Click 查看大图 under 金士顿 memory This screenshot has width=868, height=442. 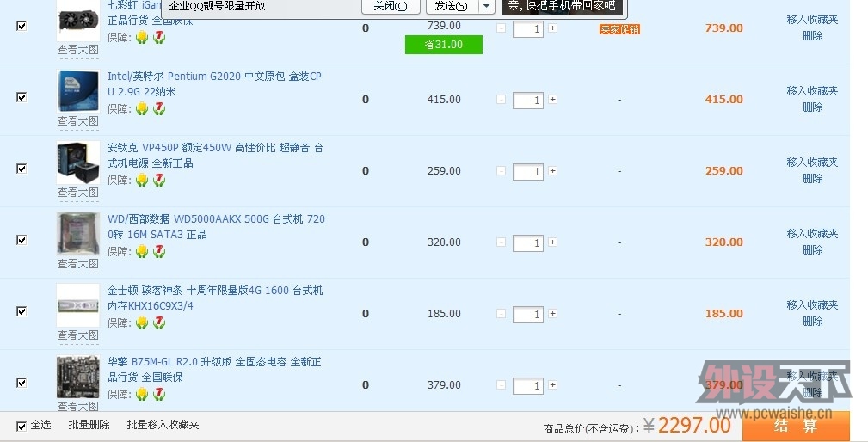[x=78, y=335]
